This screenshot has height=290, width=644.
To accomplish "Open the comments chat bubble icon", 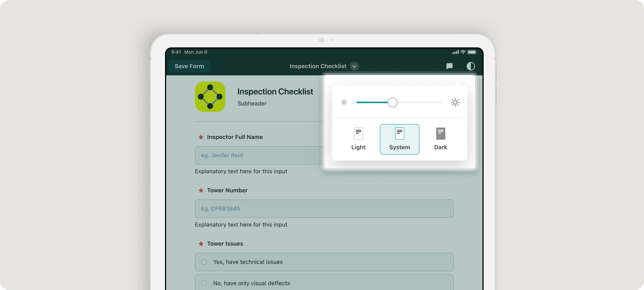I will [x=449, y=66].
